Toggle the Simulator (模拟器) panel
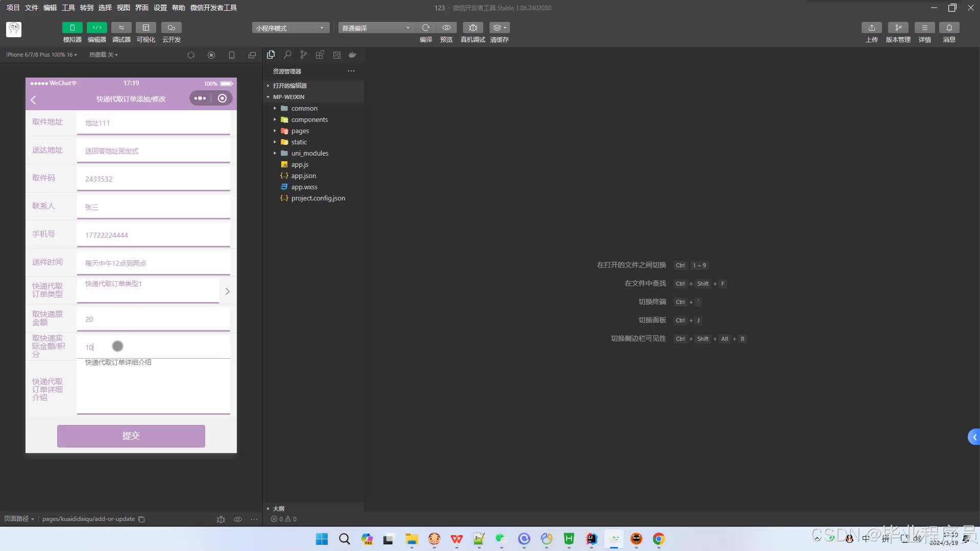Screen dimensions: 980x551 tap(72, 28)
